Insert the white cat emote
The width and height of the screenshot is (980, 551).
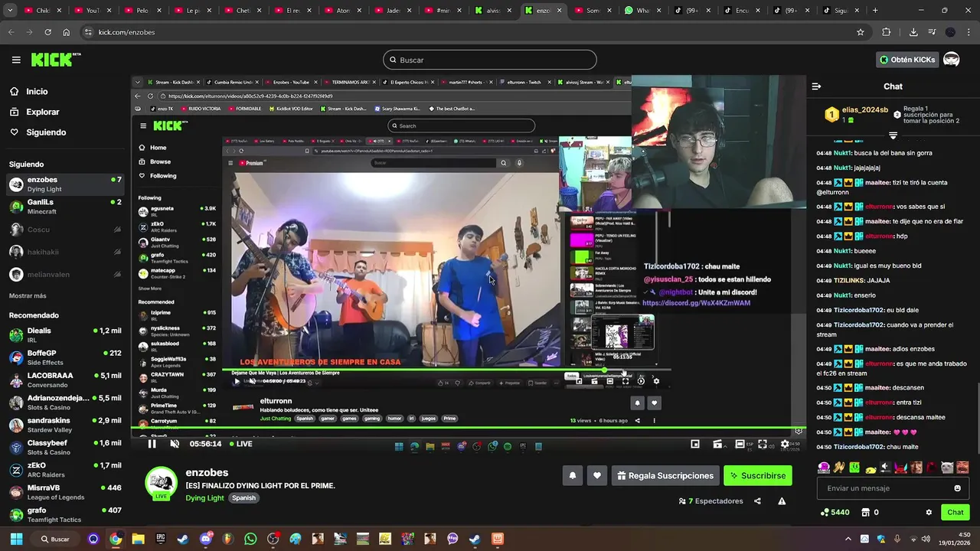[947, 468]
